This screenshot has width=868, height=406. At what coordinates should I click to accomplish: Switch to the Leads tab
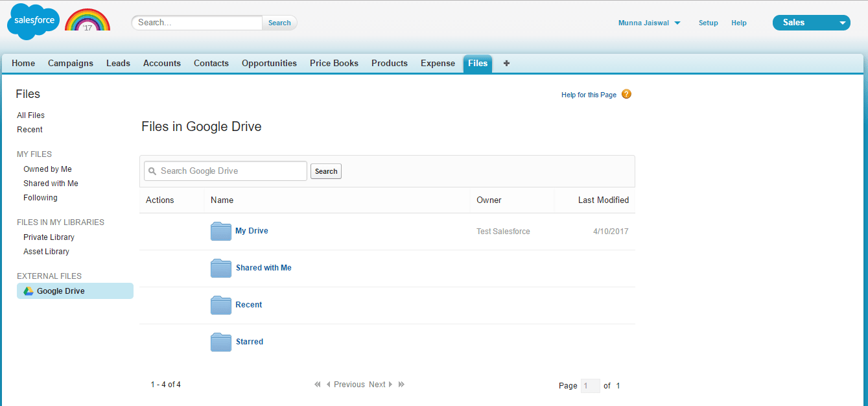tap(118, 63)
